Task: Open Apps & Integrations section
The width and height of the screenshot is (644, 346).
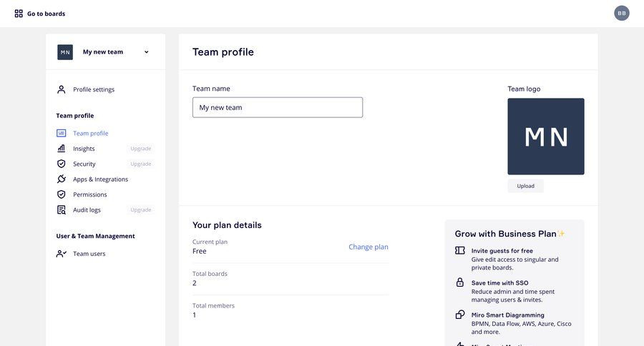Action: pos(101,179)
